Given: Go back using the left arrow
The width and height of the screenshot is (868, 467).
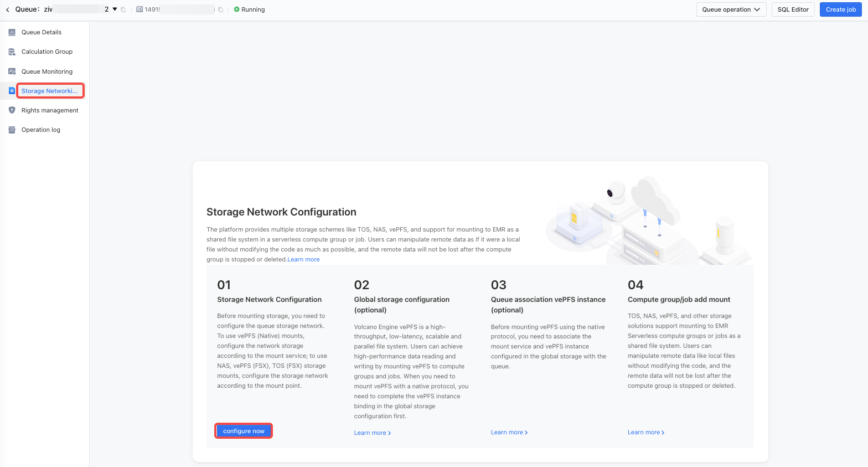Looking at the screenshot, I should [x=7, y=9].
